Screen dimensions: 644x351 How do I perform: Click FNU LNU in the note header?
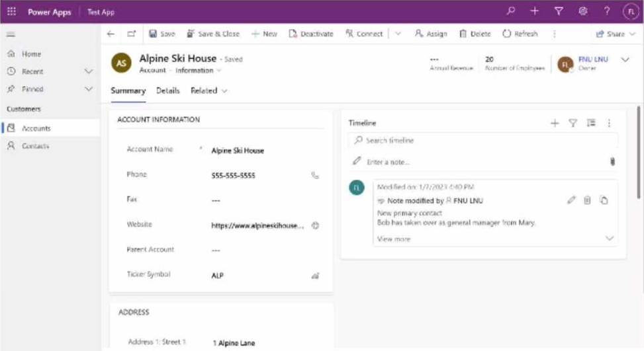click(x=468, y=200)
